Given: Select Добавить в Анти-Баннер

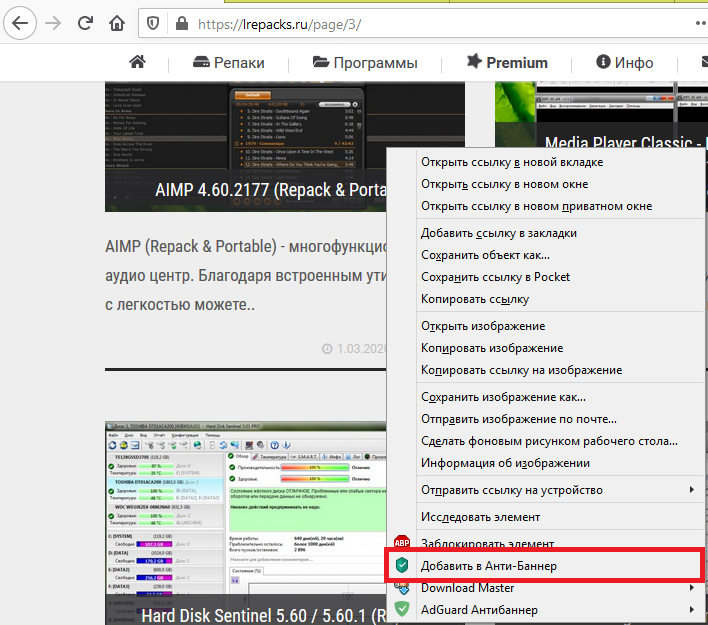Looking at the screenshot, I should (x=545, y=565).
